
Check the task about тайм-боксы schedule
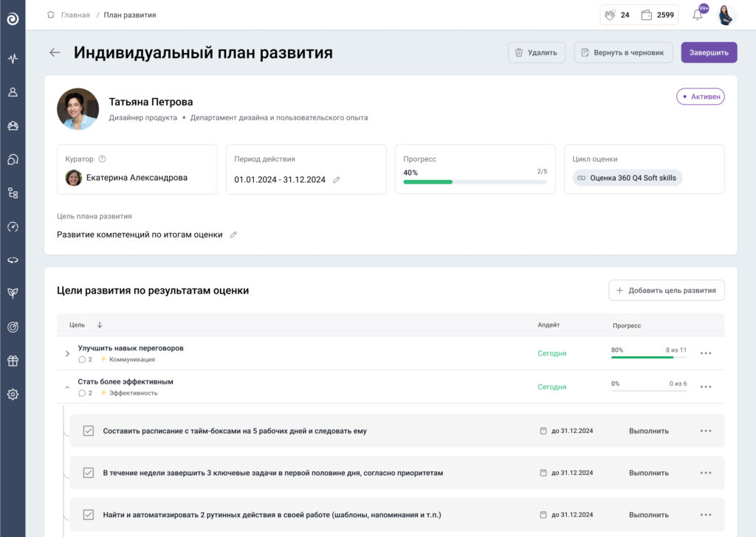90,430
